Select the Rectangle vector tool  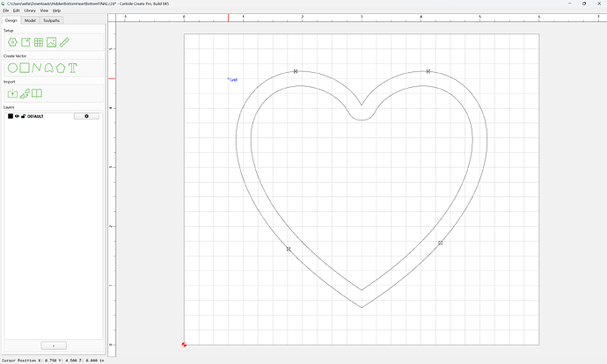tap(25, 68)
